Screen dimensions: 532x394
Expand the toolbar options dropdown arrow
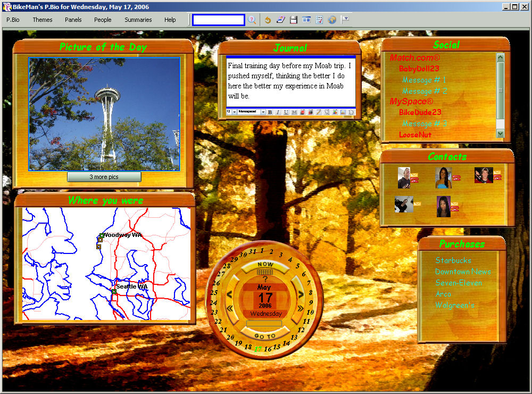pos(345,19)
